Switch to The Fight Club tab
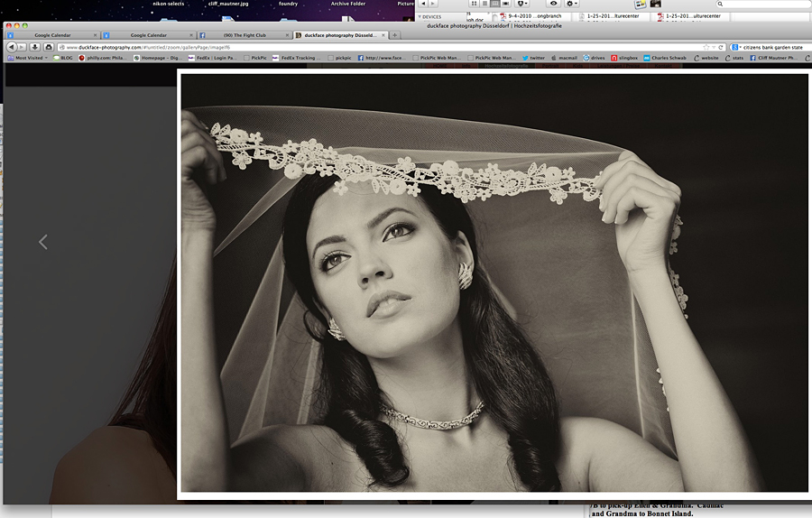 coord(245,35)
